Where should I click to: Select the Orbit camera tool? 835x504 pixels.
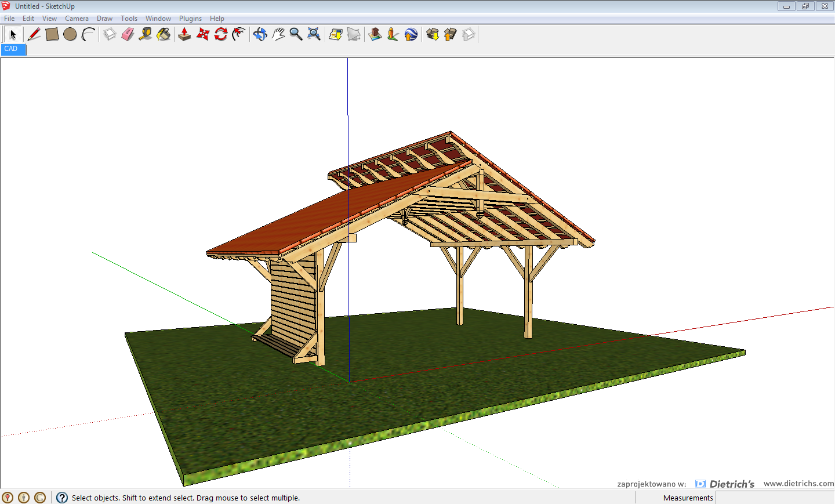coord(260,34)
